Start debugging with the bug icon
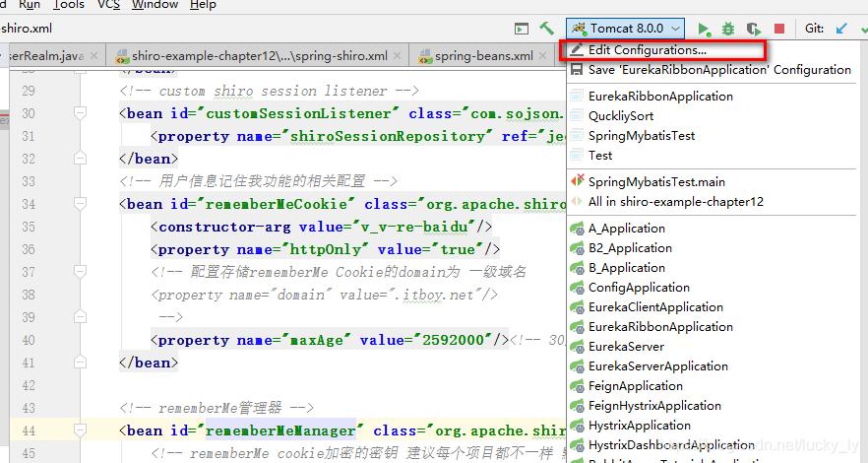The image size is (868, 463). click(728, 30)
